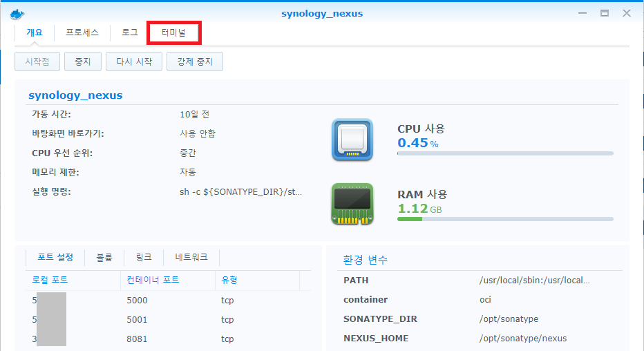644x351 pixels.
Task: Click the 사용 안함 shortcut value
Action: (x=198, y=134)
